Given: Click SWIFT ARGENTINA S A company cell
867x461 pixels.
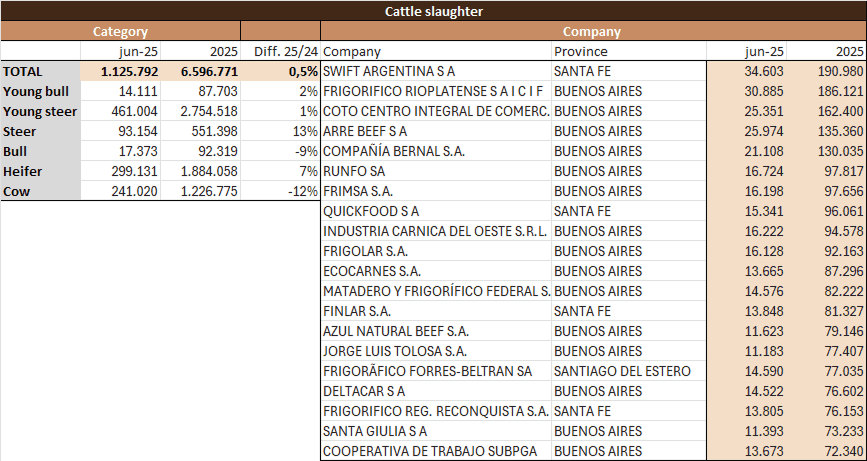Looking at the screenshot, I should click(436, 71).
